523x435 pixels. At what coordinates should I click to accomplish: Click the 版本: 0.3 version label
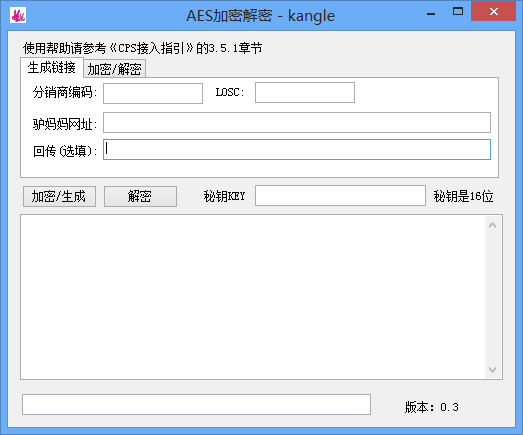(432, 407)
